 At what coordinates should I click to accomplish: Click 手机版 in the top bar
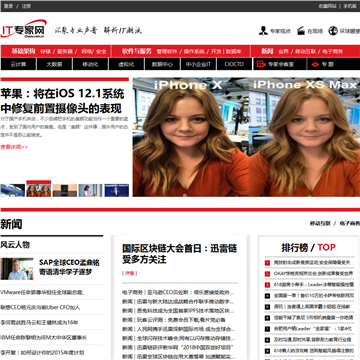[350, 6]
